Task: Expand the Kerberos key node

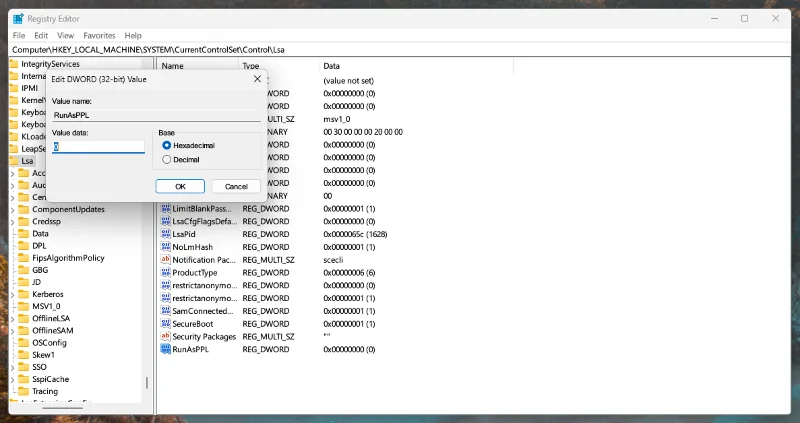Action: click(x=12, y=294)
